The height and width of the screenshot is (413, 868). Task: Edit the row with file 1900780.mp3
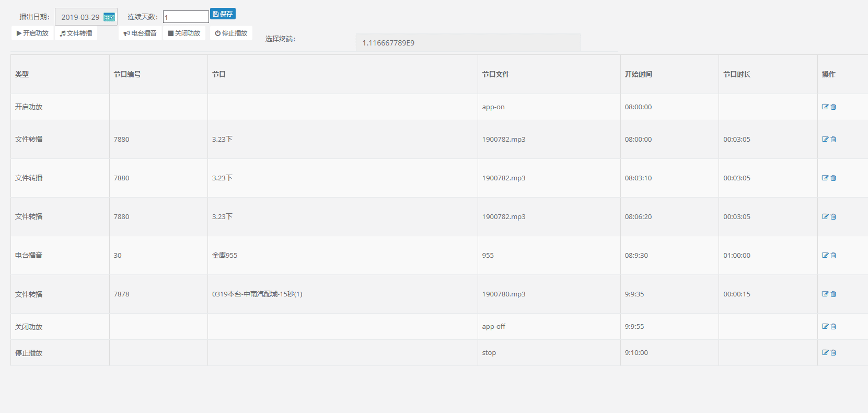pyautogui.click(x=825, y=294)
